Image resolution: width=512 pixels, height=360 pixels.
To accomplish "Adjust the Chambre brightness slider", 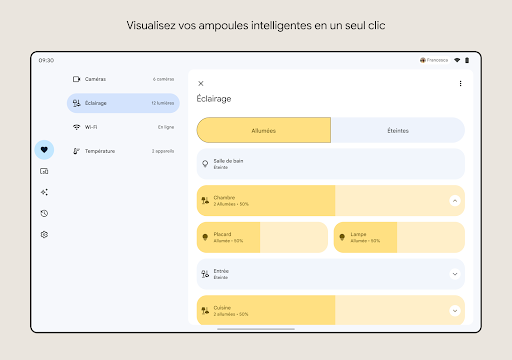I will pyautogui.click(x=331, y=201).
